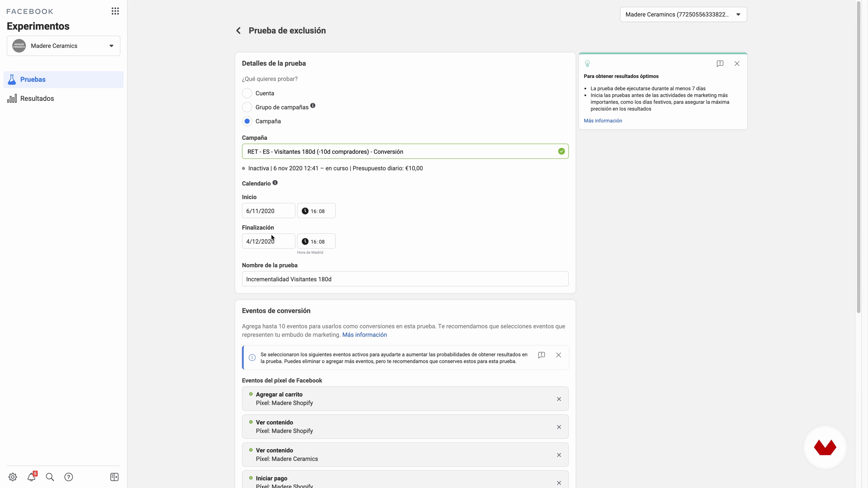The width and height of the screenshot is (868, 488).
Task: Send feedback on the tips card
Action: [x=720, y=64]
